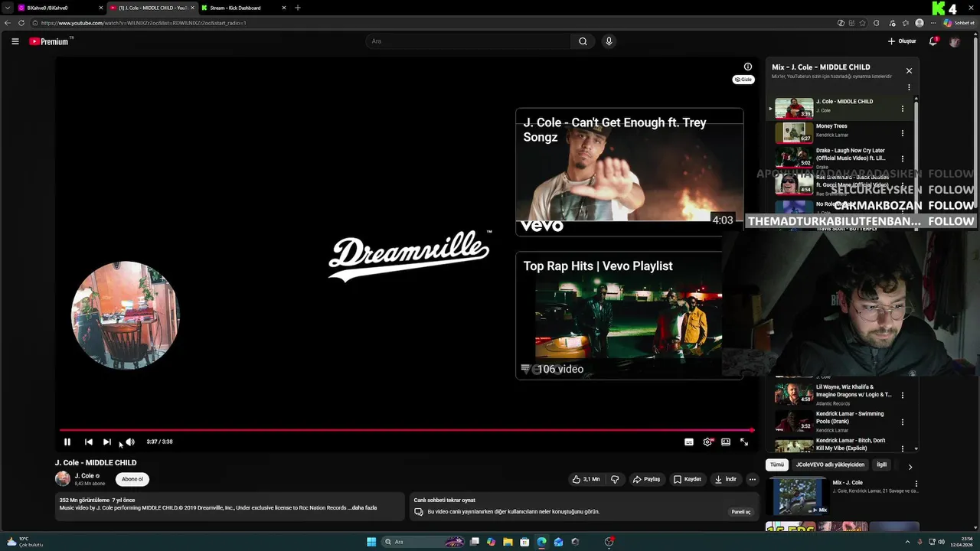
Task: Download the video with İndir
Action: [725, 479]
